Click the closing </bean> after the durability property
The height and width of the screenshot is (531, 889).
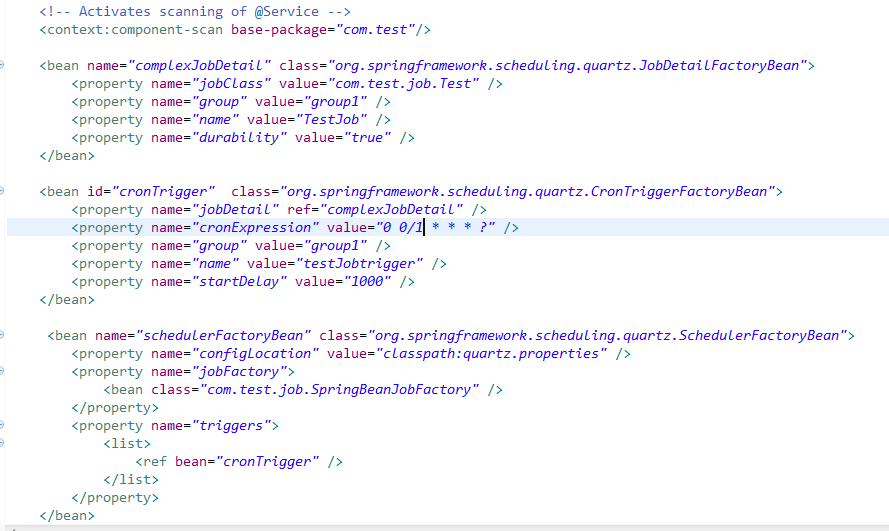point(67,156)
